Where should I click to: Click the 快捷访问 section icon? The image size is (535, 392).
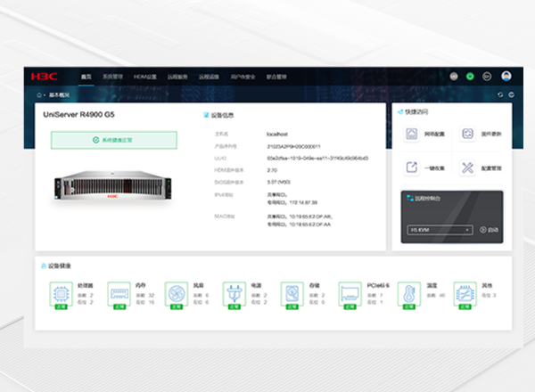400,111
